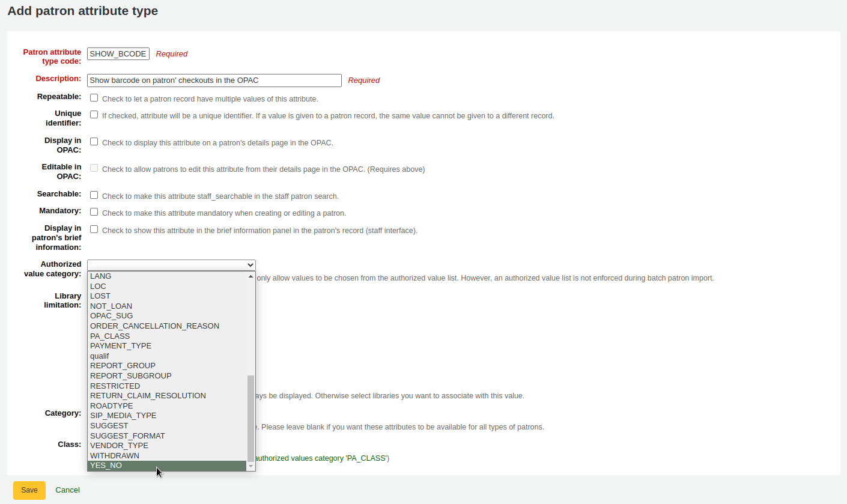
Task: Edit the Description text box
Action: [214, 80]
